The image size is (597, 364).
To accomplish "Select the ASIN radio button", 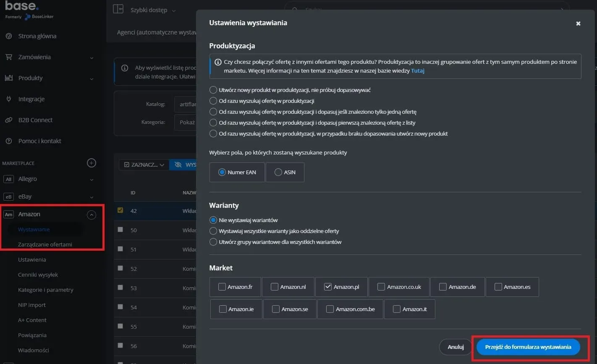I will tap(278, 172).
